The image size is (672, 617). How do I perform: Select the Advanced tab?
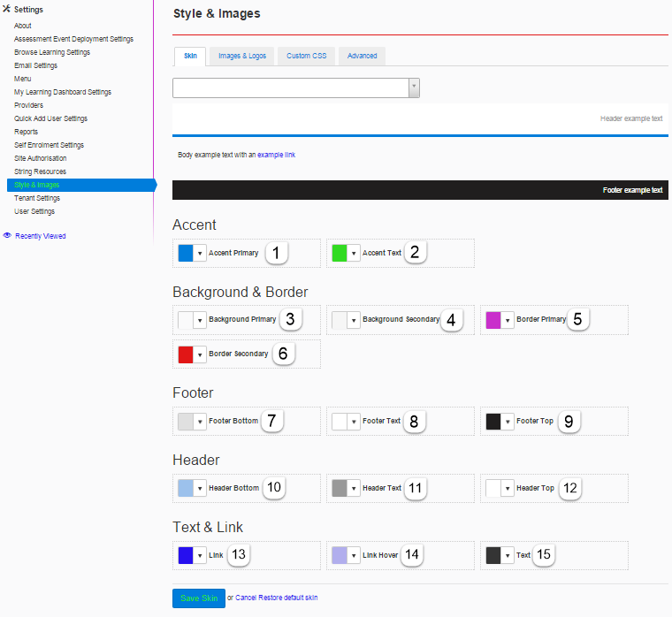(x=362, y=56)
